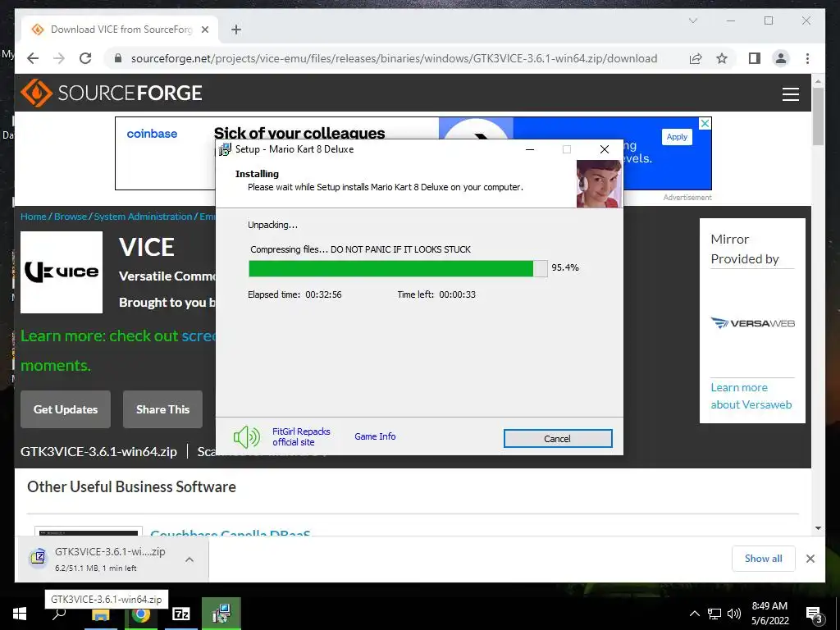Screen dimensions: 840x630
Task: Mute installer music via green speaker icon
Action: pos(246,437)
